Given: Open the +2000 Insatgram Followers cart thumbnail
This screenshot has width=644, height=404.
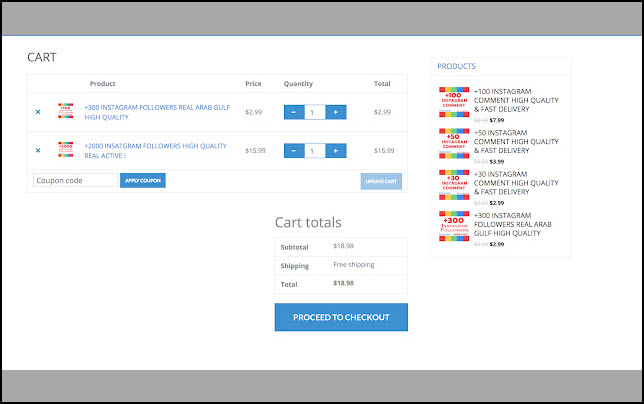Looking at the screenshot, I should pos(66,149).
